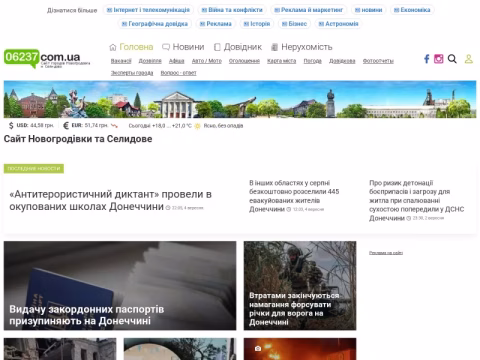Open the Facebook page icon

pyautogui.click(x=426, y=59)
